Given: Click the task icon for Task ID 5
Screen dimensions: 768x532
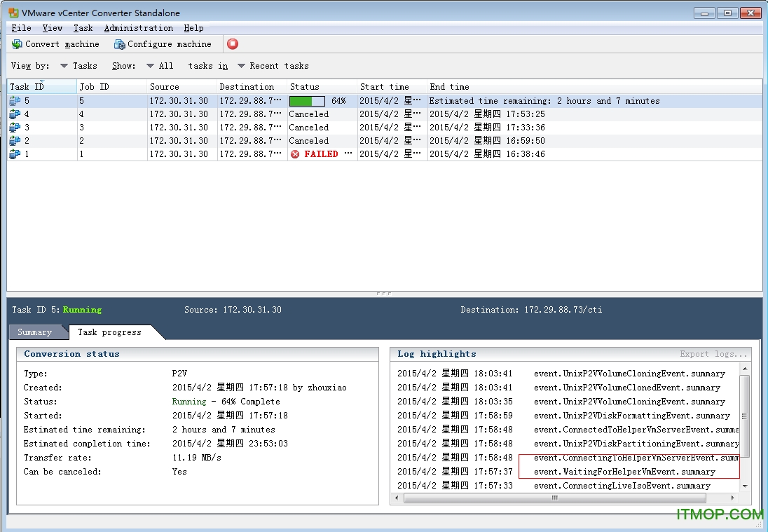Looking at the screenshot, I should [x=15, y=101].
